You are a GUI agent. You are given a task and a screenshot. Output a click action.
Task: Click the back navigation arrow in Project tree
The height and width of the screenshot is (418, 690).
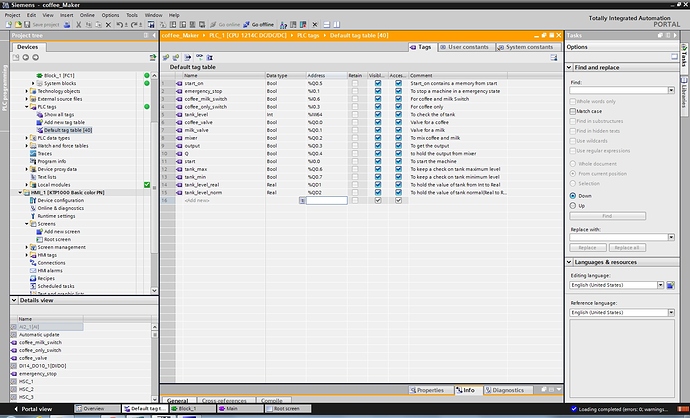pyautogui.click(x=26, y=58)
